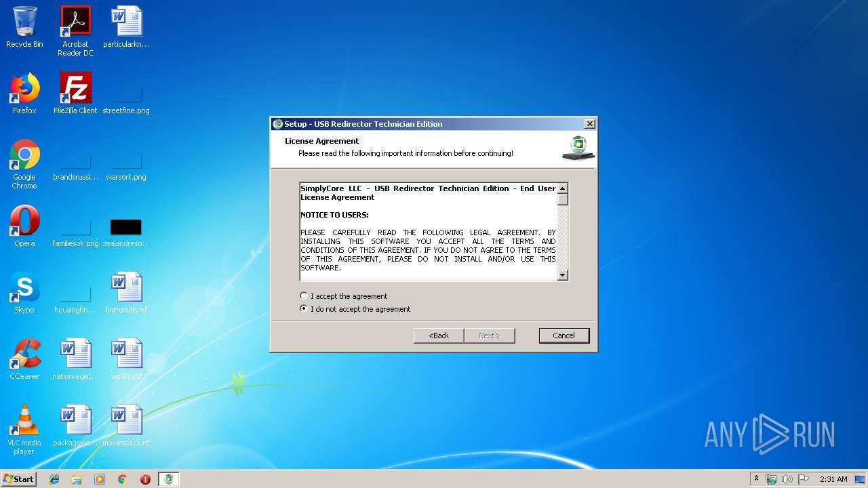Open Windows Media Player taskbar icon
The width and height of the screenshot is (868, 488).
tap(100, 479)
